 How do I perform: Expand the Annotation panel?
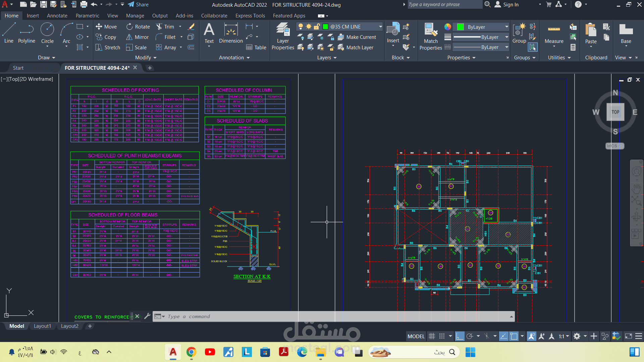234,58
